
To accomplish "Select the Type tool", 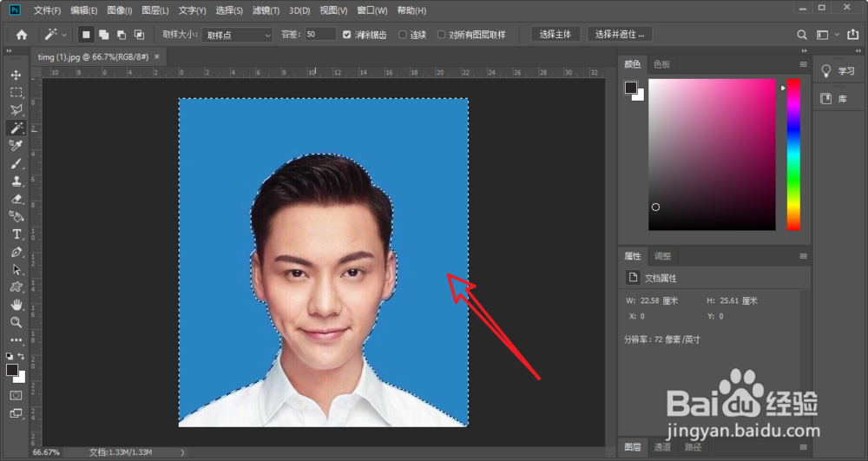I will click(x=16, y=234).
